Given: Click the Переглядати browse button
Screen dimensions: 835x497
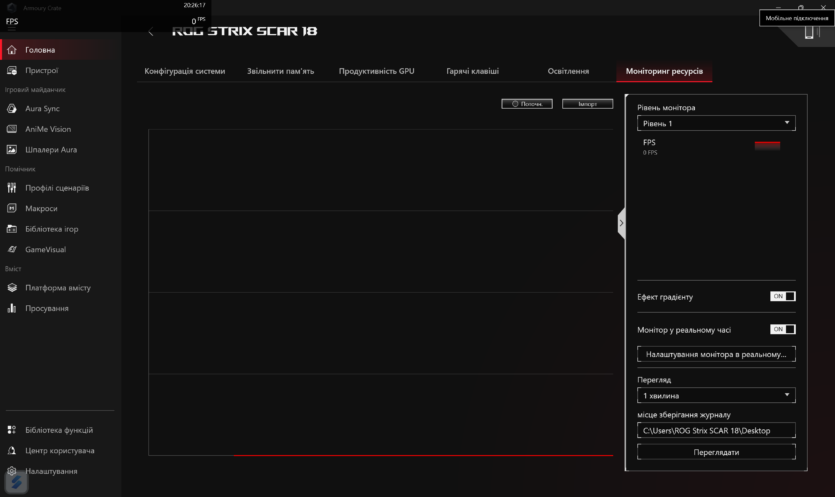Looking at the screenshot, I should point(716,452).
